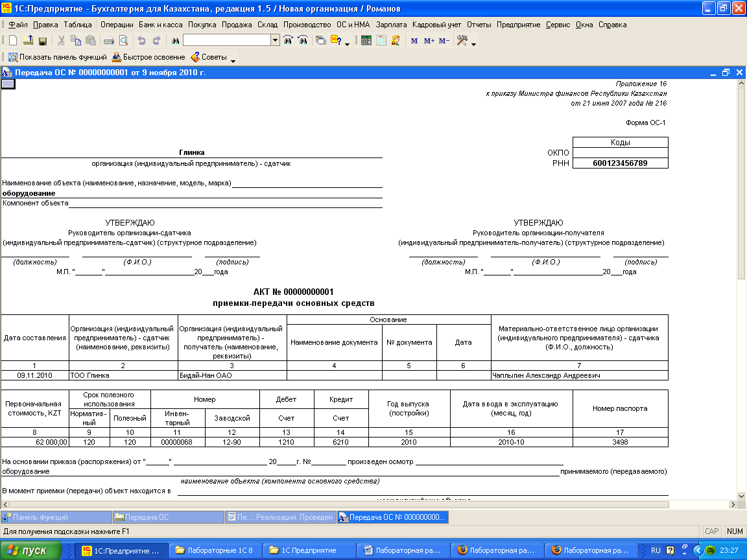Click the Find next binoculars icon
747x560 pixels.
pyautogui.click(x=288, y=40)
